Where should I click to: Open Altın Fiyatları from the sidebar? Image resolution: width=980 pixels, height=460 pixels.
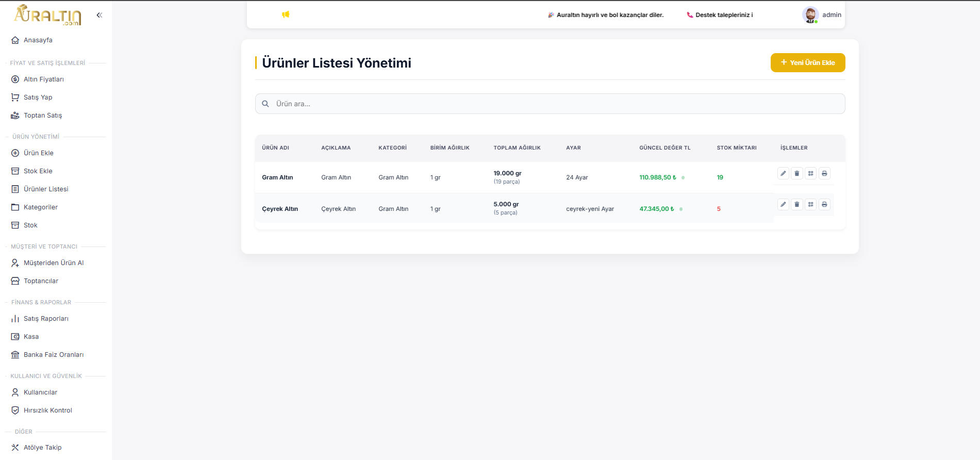tap(43, 79)
